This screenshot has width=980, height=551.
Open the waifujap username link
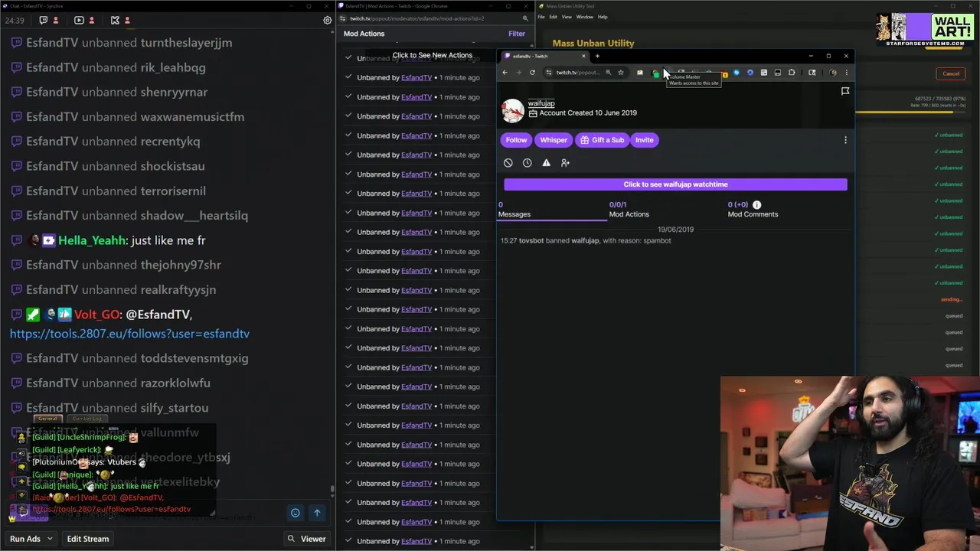541,103
